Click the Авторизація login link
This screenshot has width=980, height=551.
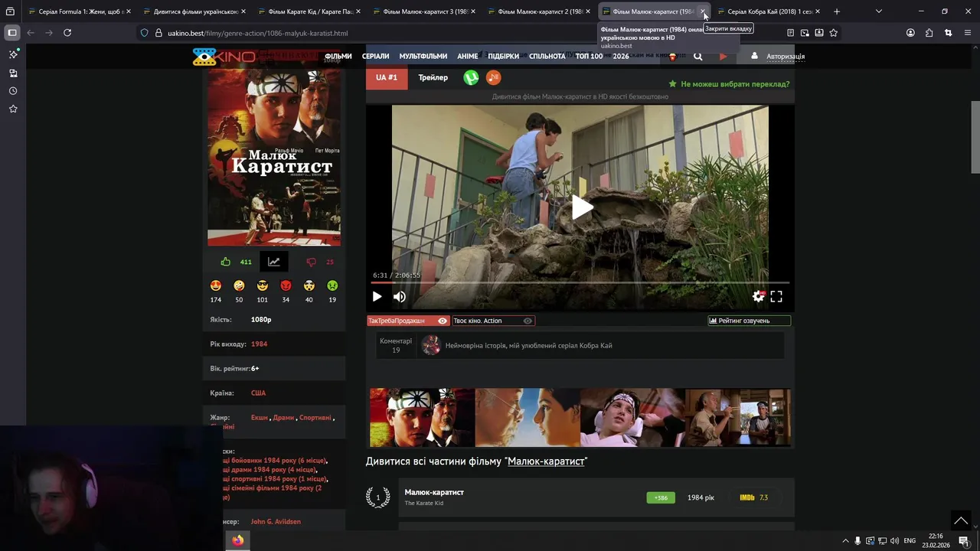(786, 56)
